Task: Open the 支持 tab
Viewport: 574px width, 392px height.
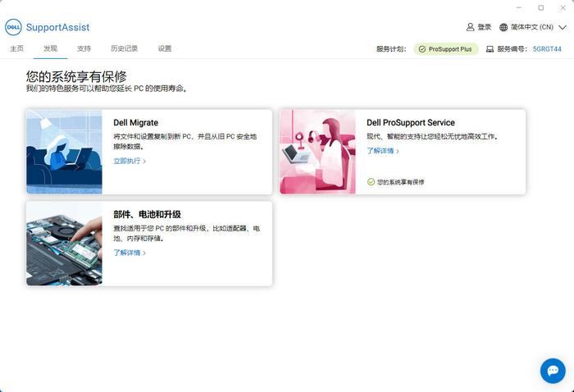Action: [84, 48]
